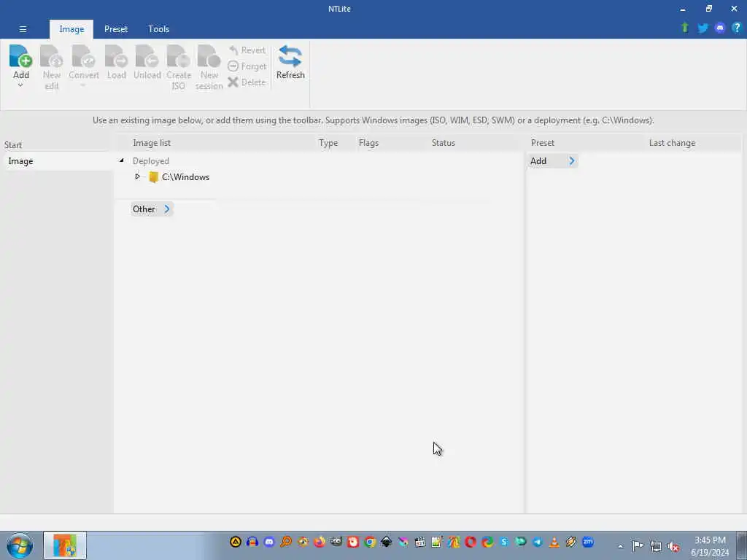The height and width of the screenshot is (560, 747).
Task: Open the Twitter link icon
Action: pos(703,28)
